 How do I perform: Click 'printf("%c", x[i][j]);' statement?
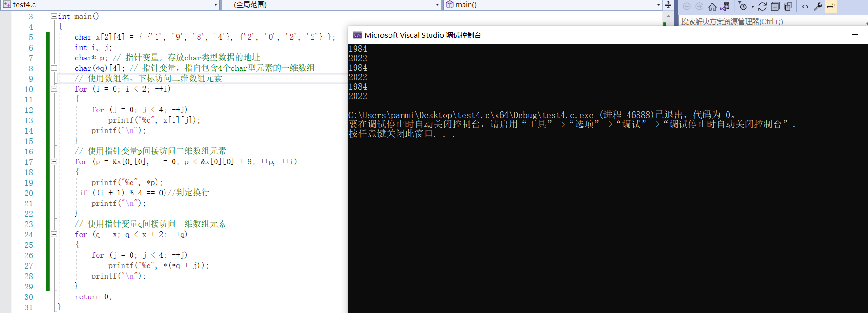click(x=155, y=120)
